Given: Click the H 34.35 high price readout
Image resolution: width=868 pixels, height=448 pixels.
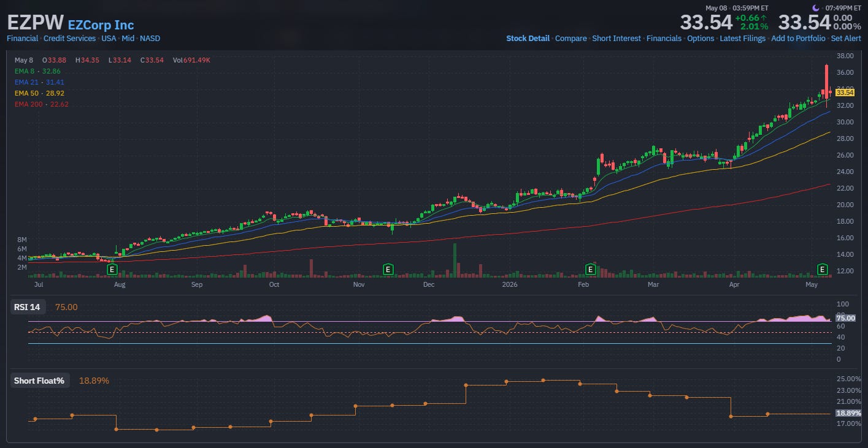Looking at the screenshot, I should click(x=87, y=60).
